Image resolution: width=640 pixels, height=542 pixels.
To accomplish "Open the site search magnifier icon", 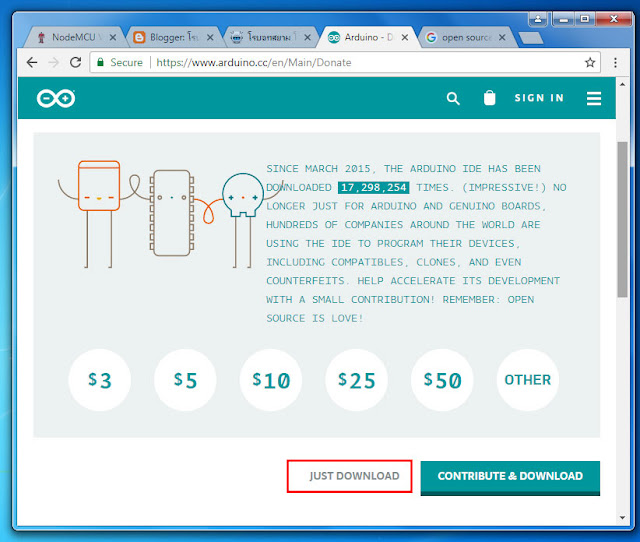I will click(453, 98).
